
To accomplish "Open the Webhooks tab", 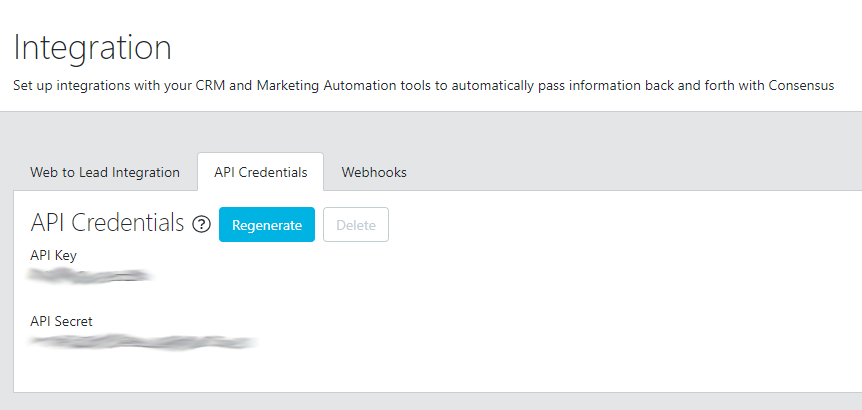I will [374, 172].
